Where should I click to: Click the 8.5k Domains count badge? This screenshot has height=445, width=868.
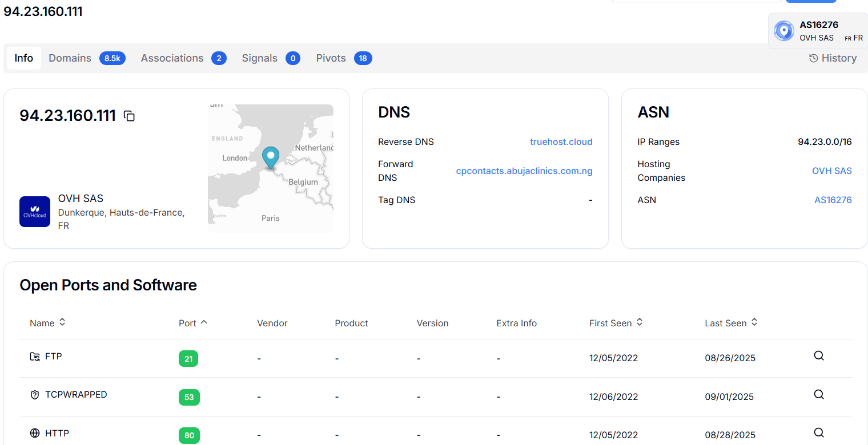(x=112, y=58)
